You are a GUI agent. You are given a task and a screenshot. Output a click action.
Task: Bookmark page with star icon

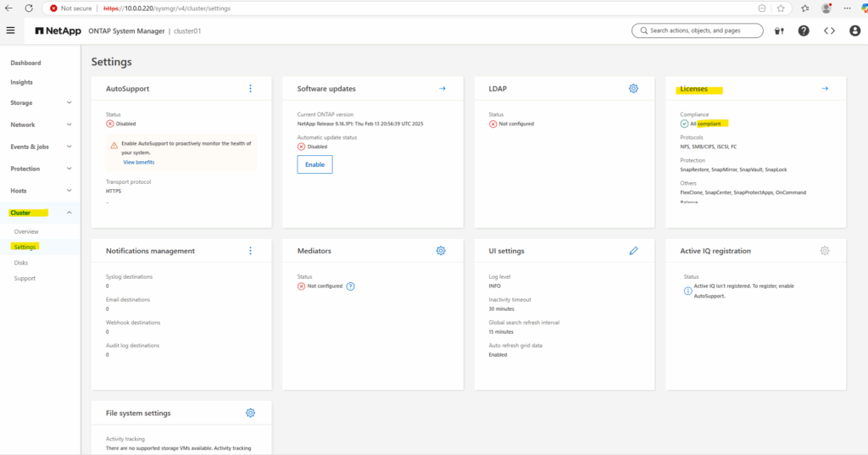pyautogui.click(x=781, y=8)
